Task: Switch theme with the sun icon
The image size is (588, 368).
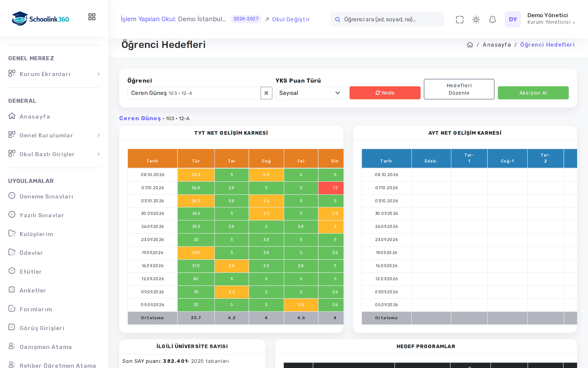Action: coord(476,19)
